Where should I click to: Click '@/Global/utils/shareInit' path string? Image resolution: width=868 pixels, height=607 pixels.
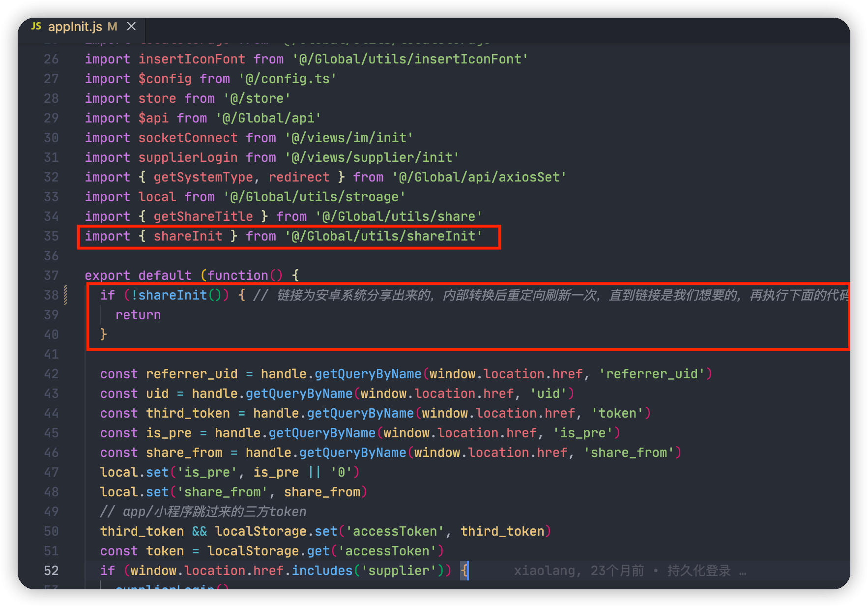[383, 236]
